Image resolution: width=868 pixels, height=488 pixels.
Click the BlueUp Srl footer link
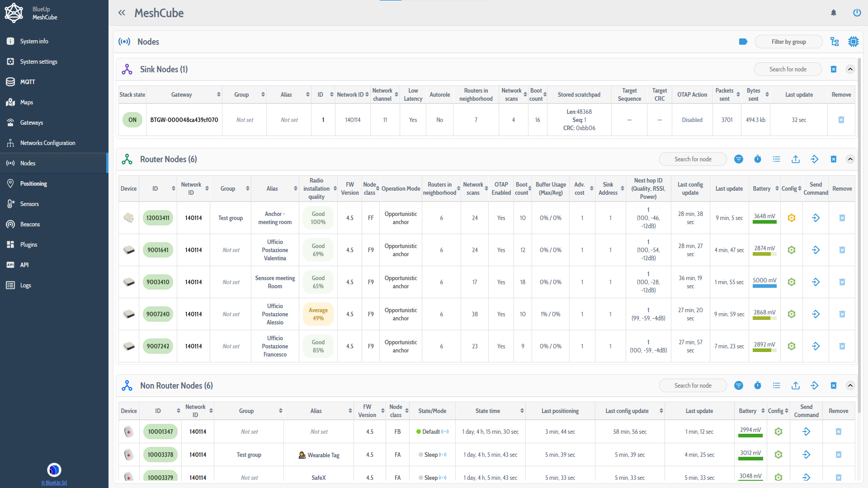point(54,483)
